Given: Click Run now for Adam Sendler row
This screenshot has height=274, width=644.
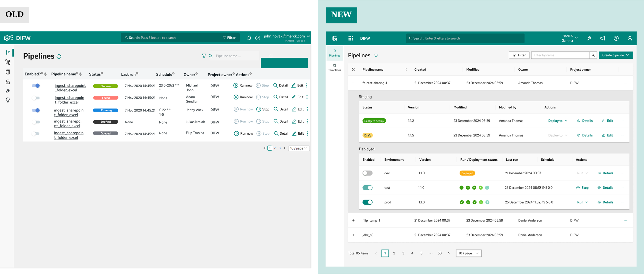Looking at the screenshot, I should coord(243,97).
